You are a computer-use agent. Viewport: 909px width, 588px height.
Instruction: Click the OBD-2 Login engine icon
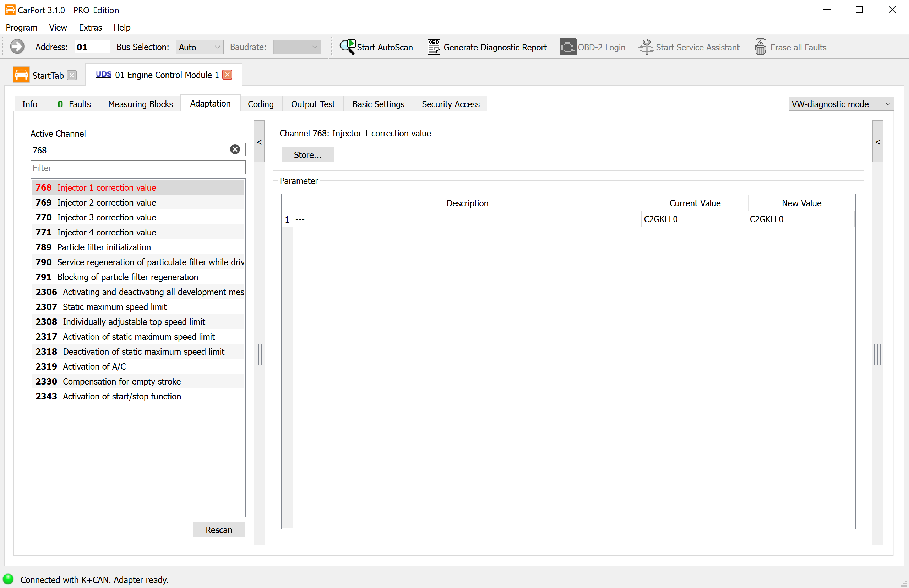click(568, 47)
